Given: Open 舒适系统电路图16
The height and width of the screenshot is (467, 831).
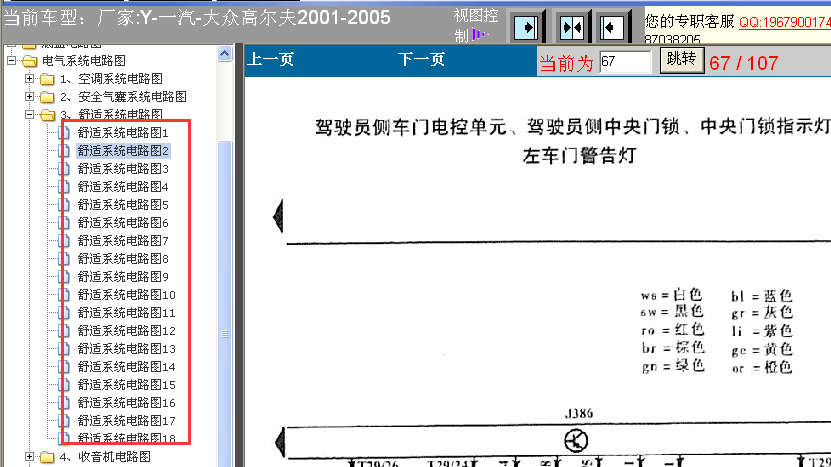Looking at the screenshot, I should [x=127, y=403].
